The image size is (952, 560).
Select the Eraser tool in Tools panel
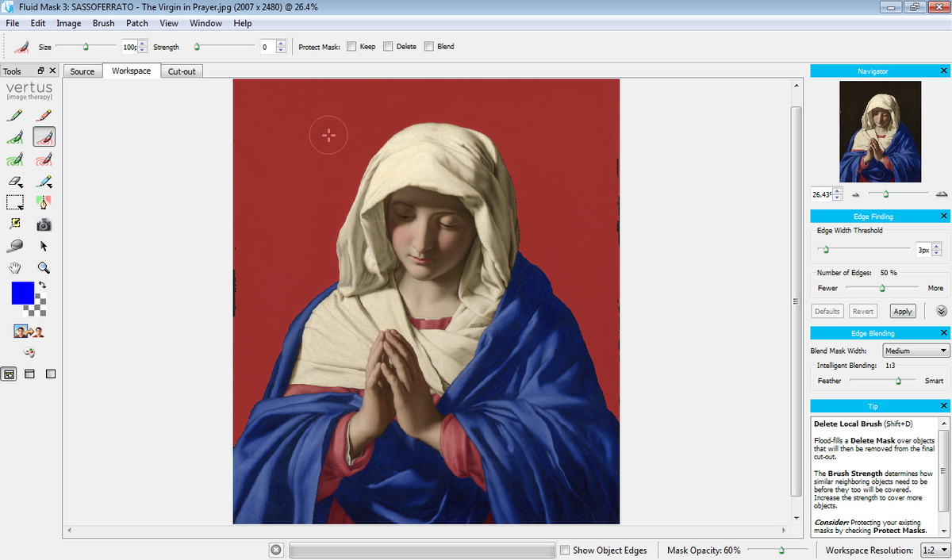tap(14, 182)
